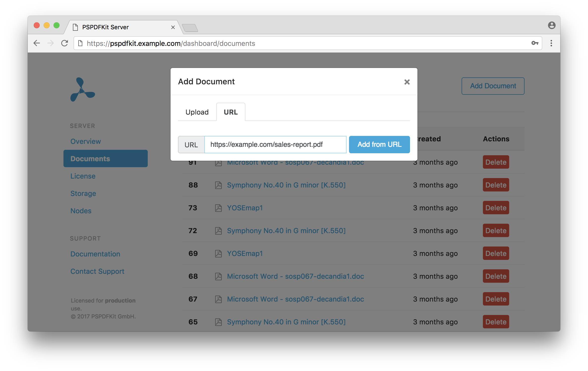The width and height of the screenshot is (588, 371).
Task: Navigate to the Overview page
Action: [86, 141]
